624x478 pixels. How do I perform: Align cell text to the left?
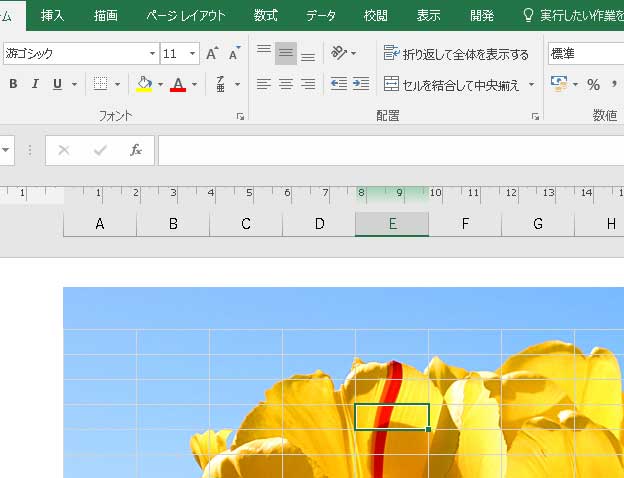pos(264,84)
